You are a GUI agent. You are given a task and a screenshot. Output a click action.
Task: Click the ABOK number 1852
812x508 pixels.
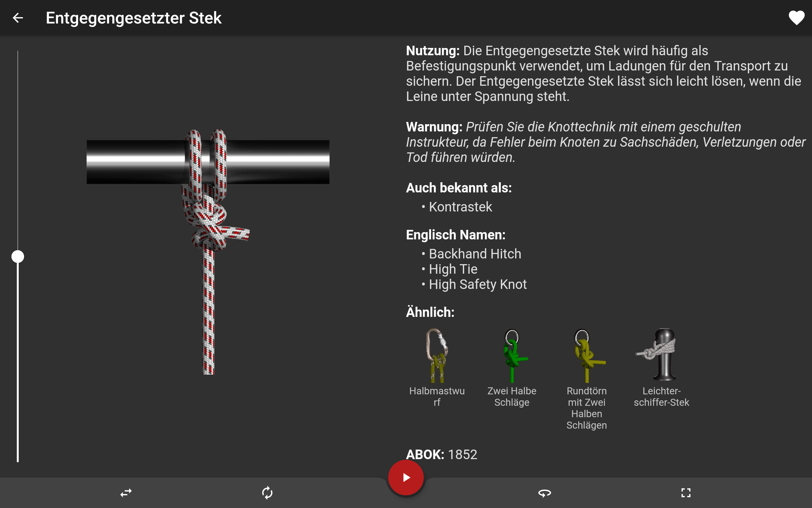[462, 455]
